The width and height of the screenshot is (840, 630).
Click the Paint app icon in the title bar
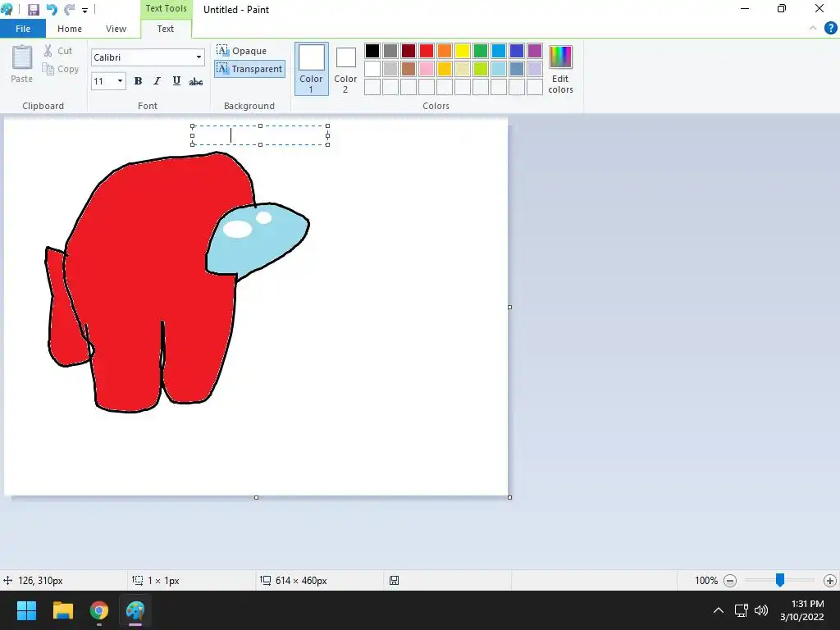pos(7,9)
